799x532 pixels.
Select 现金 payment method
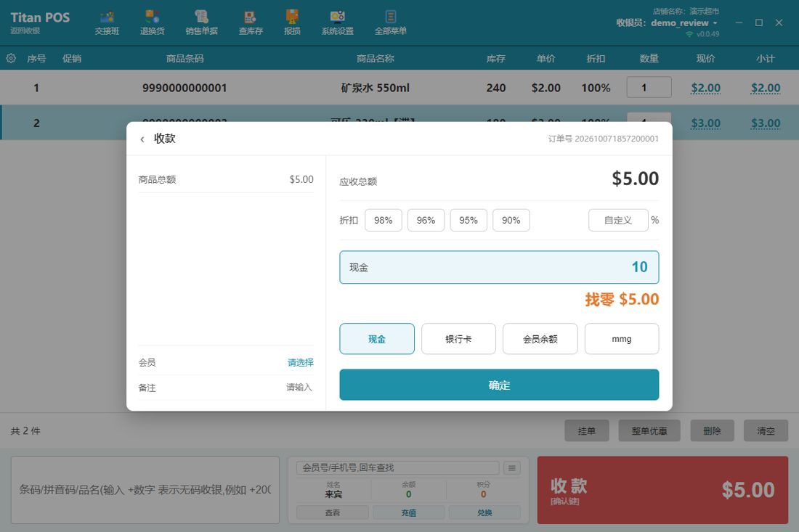tap(377, 338)
